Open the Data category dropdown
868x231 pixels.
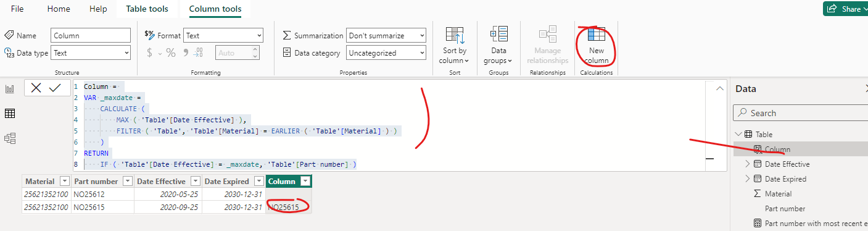click(386, 53)
